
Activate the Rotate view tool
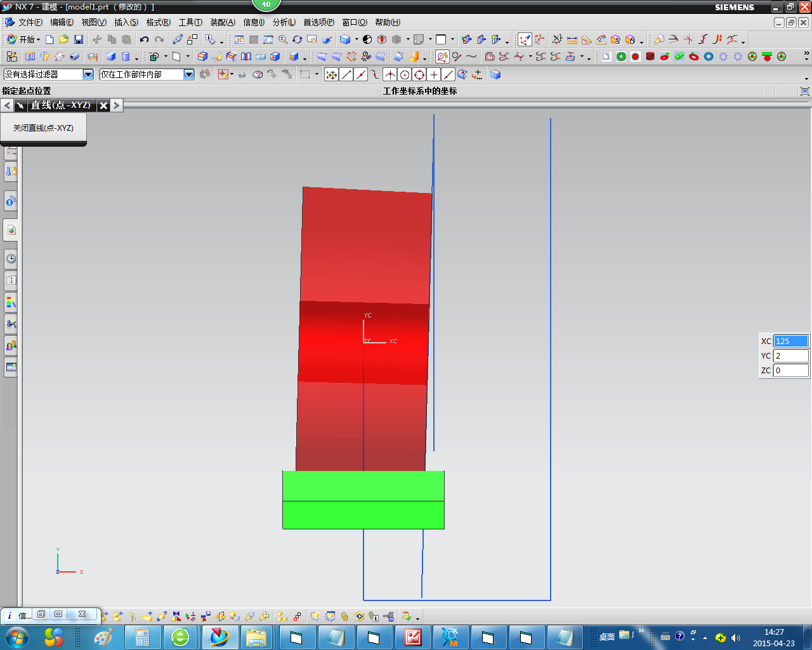click(298, 39)
